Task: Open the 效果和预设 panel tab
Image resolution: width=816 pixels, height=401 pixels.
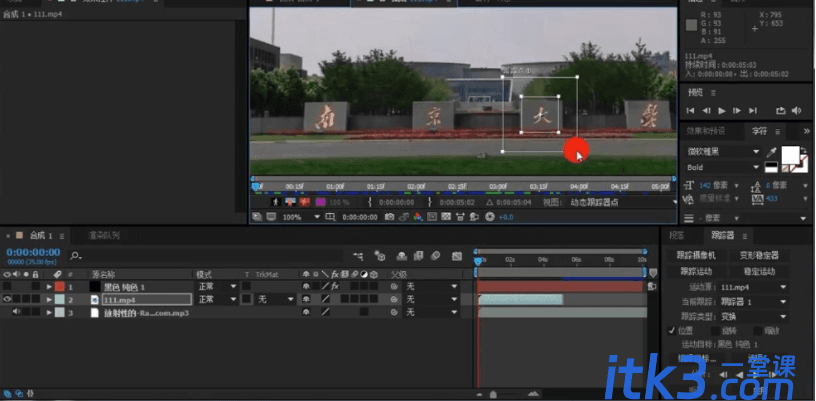Action: point(705,131)
